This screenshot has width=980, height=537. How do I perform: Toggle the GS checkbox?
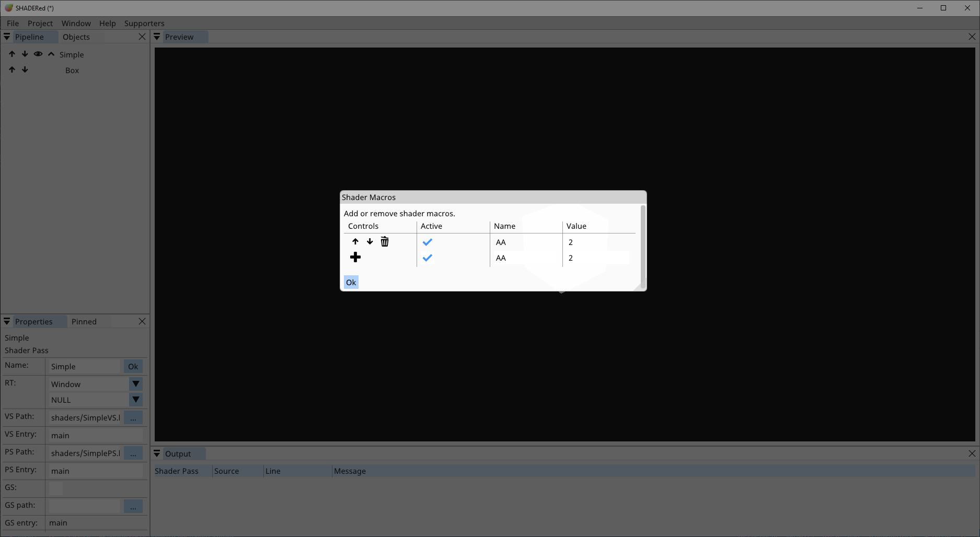pyautogui.click(x=56, y=488)
